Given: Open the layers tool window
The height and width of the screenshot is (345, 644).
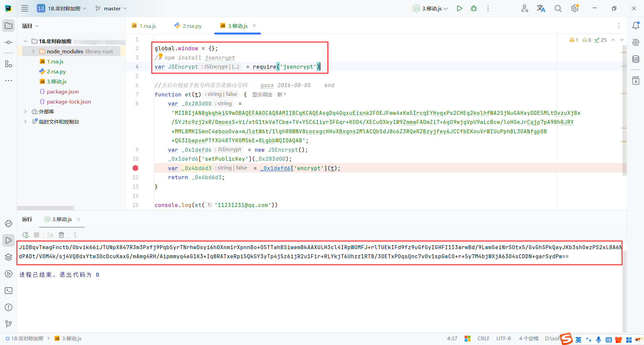Looking at the screenshot, I should point(8,257).
